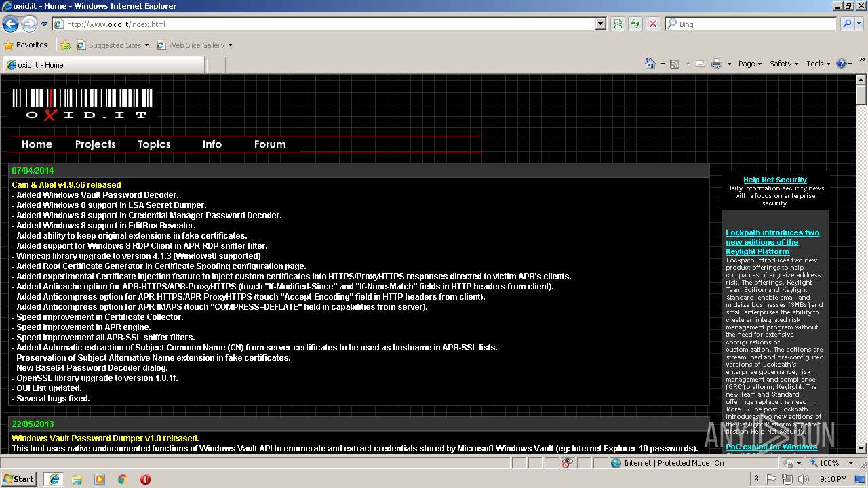Click the Forward navigation arrow
The width and height of the screenshot is (868, 488).
[x=29, y=24]
